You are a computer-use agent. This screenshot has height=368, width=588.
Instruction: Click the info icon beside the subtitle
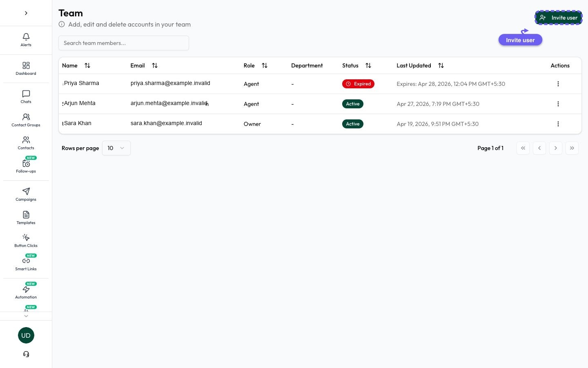[62, 24]
